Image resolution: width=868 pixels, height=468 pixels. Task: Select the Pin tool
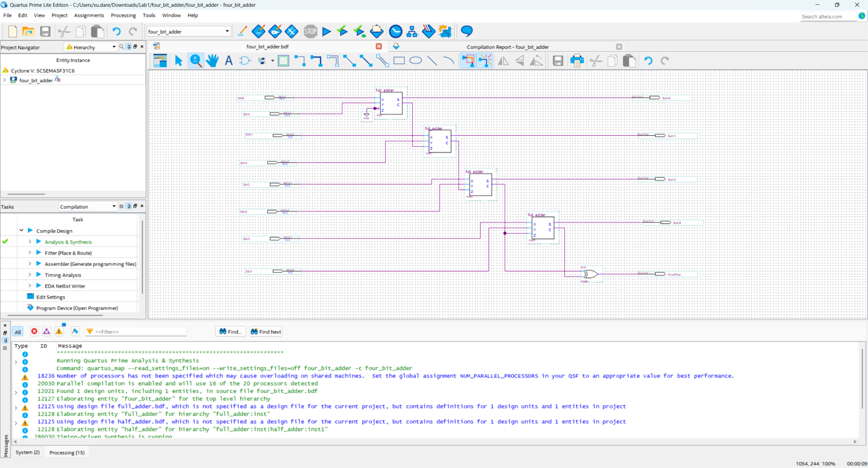pyautogui.click(x=262, y=61)
